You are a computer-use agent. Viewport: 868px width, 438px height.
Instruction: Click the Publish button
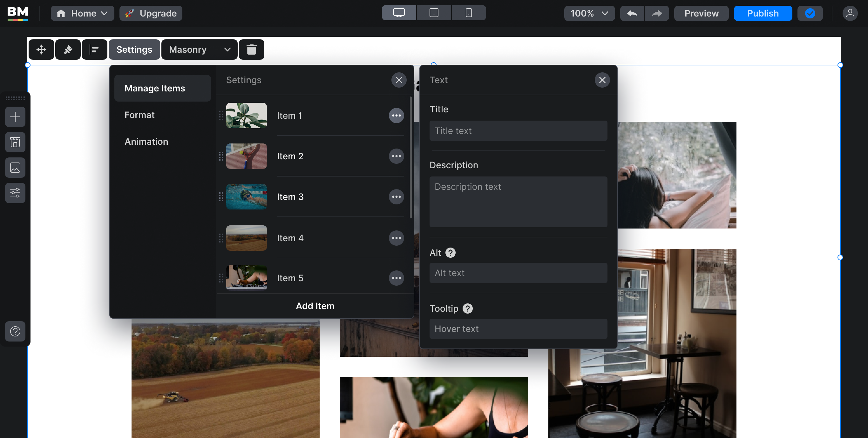pos(763,13)
